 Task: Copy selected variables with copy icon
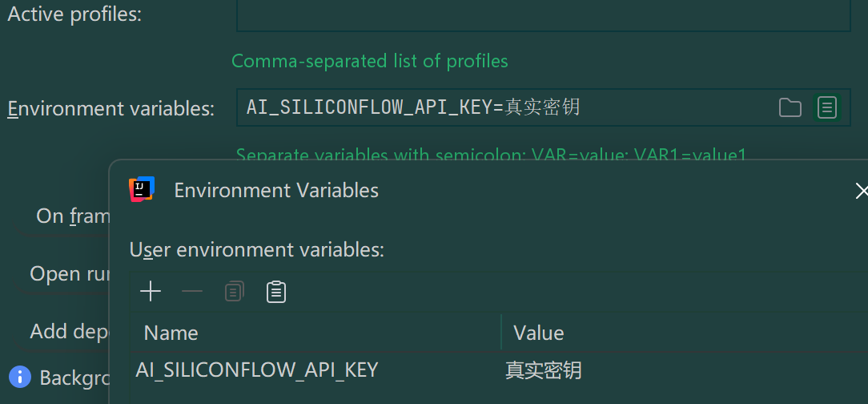[x=234, y=291]
